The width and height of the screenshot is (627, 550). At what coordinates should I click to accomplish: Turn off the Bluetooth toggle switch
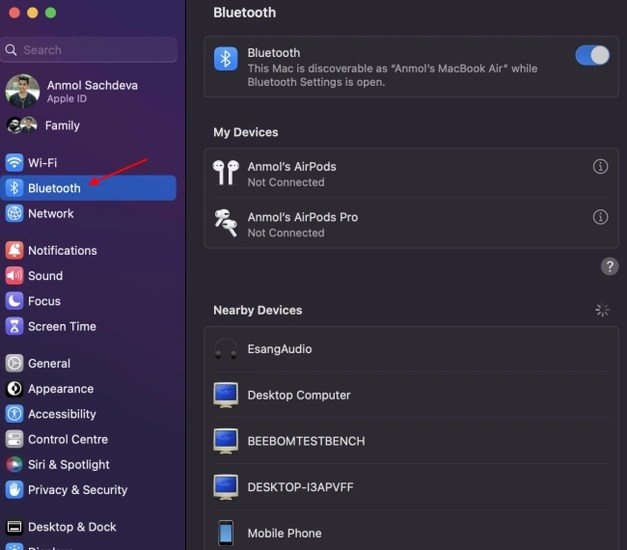592,55
